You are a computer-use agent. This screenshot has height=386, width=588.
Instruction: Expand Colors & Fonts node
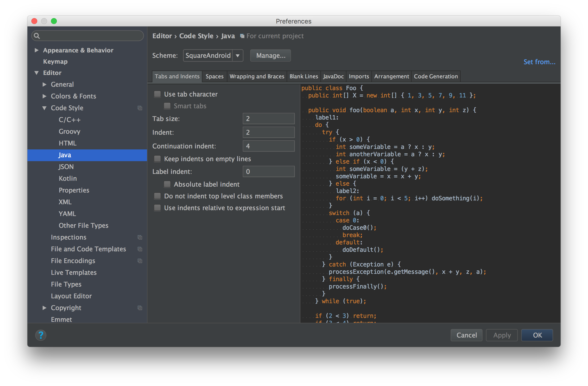[45, 96]
